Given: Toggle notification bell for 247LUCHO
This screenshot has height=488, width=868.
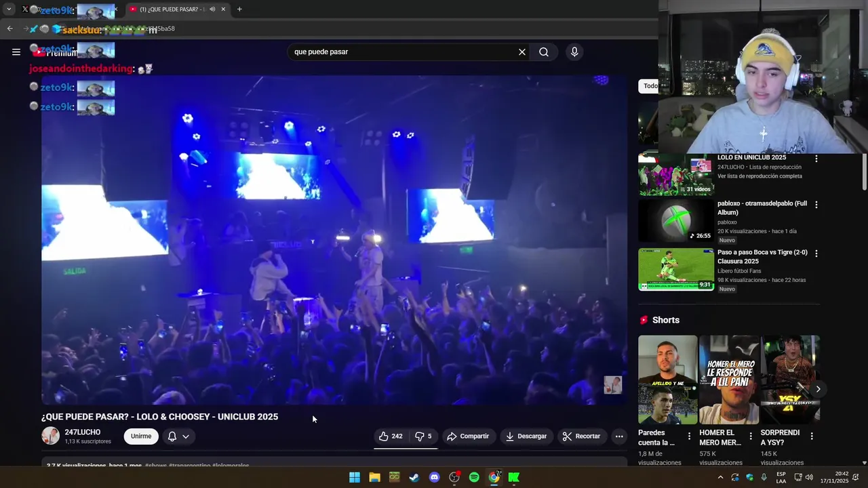Looking at the screenshot, I should [172, 436].
